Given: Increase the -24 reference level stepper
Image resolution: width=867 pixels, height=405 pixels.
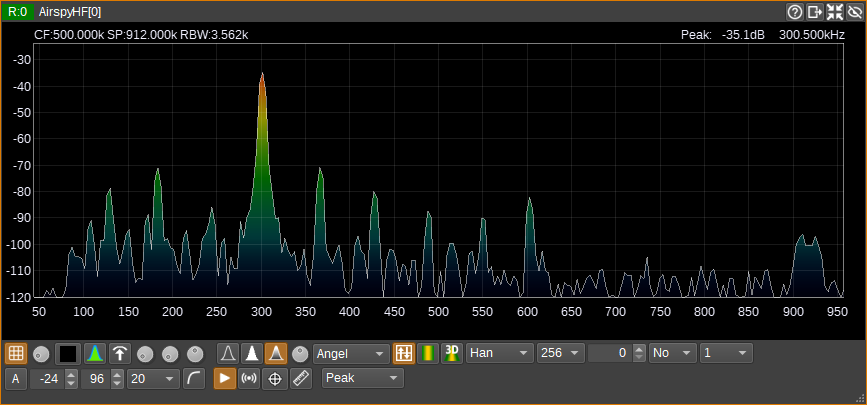Looking at the screenshot, I should tap(71, 375).
